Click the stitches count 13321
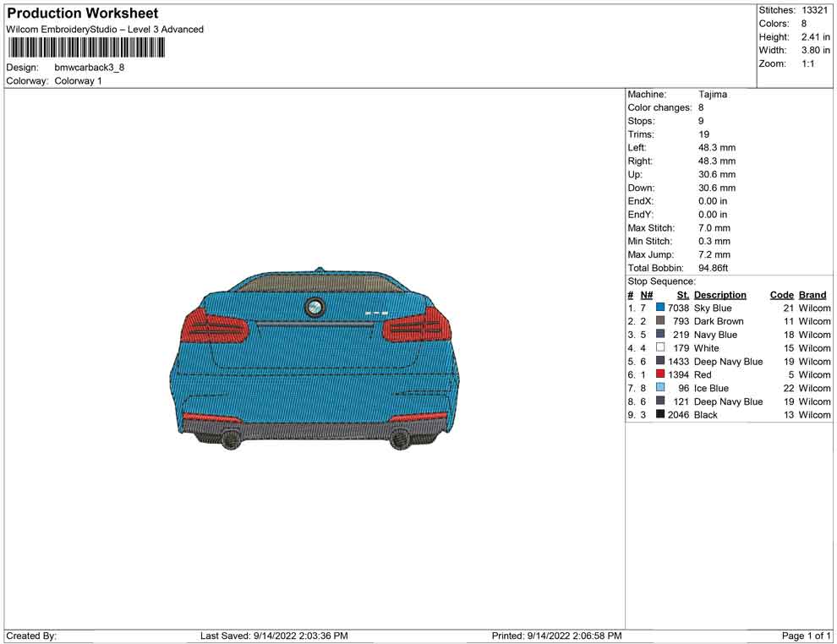 [x=814, y=10]
